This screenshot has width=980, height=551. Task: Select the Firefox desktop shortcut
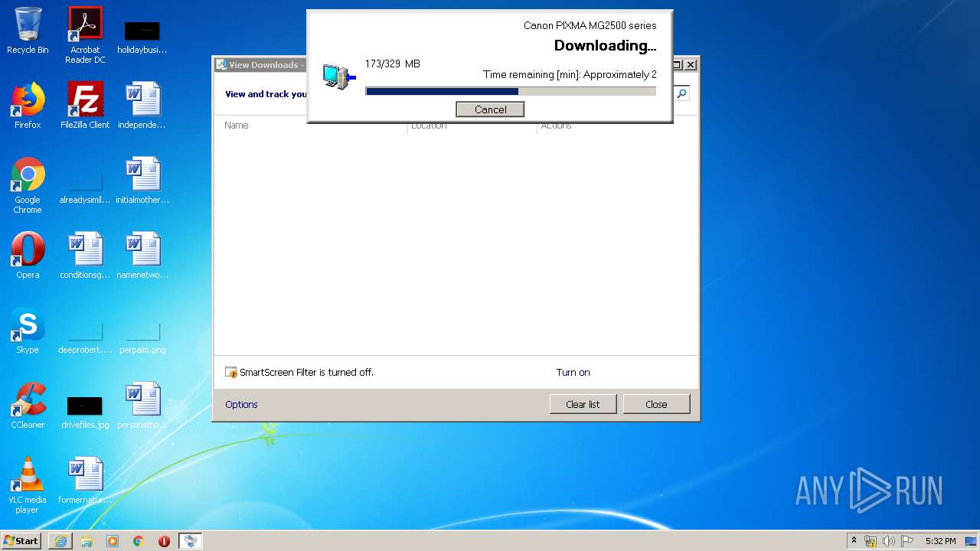28,106
